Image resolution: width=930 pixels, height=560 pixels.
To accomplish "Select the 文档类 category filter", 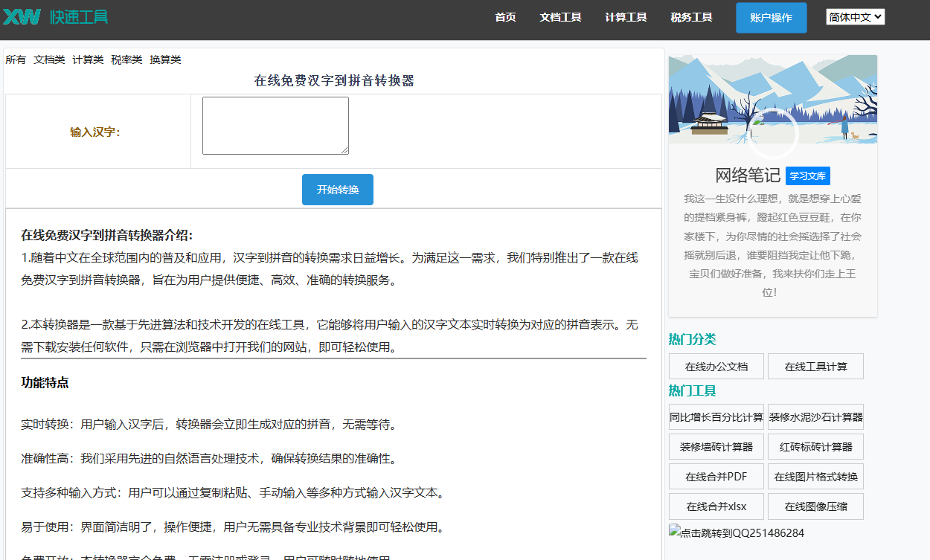I will click(49, 59).
